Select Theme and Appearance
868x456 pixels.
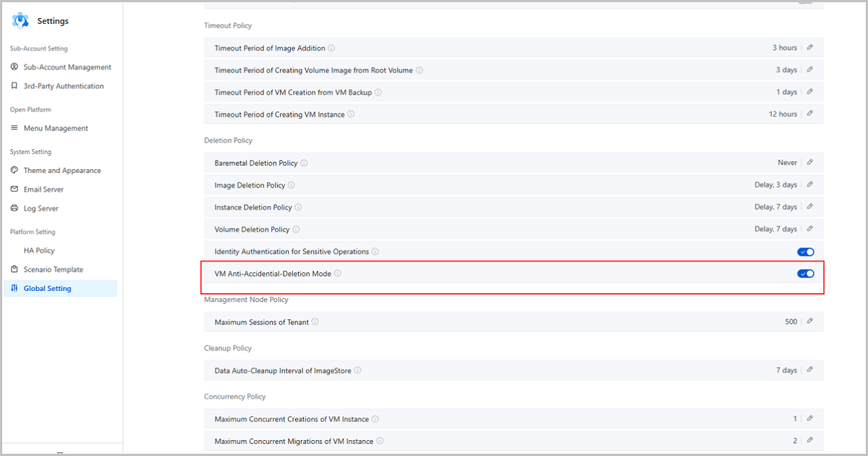(62, 171)
